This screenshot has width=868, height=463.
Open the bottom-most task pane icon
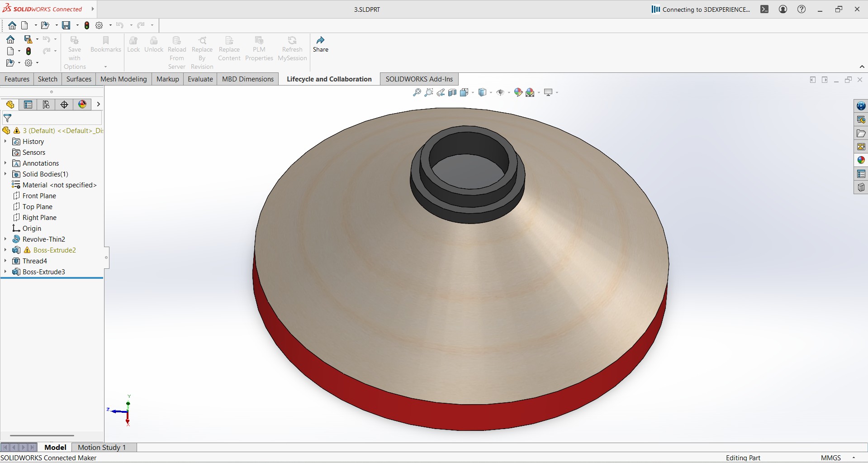861,187
